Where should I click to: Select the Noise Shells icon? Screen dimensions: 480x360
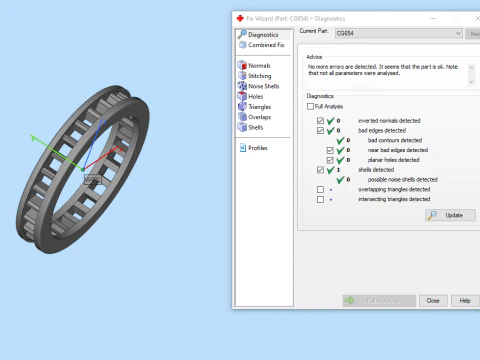coord(242,86)
